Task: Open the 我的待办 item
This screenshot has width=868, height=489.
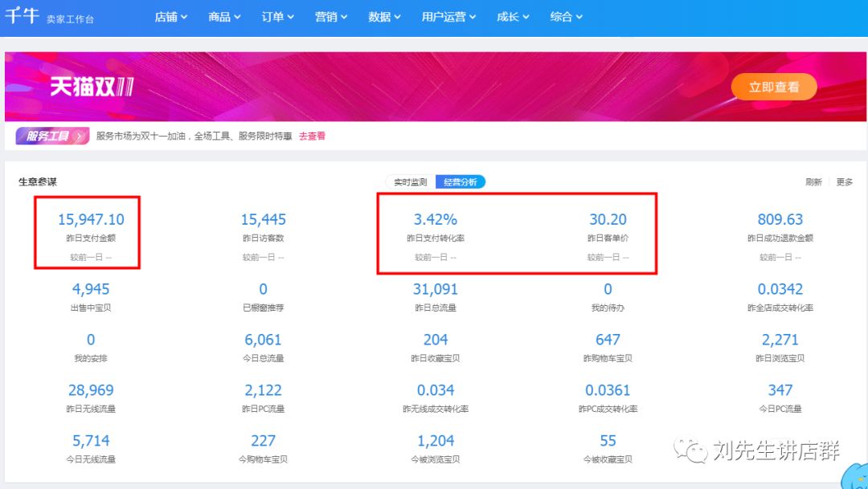Action: [x=608, y=296]
